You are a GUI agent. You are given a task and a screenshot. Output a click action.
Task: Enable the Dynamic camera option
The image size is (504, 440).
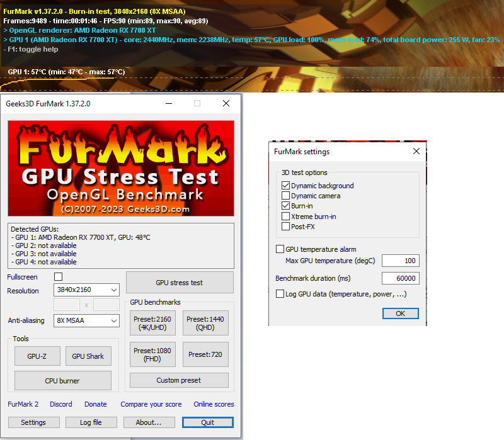(x=285, y=195)
